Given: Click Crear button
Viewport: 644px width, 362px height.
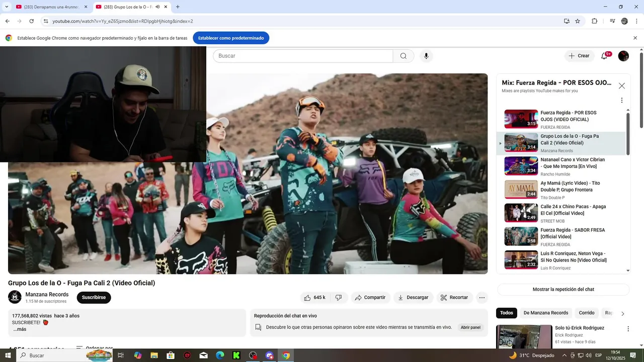Looking at the screenshot, I should point(579,56).
